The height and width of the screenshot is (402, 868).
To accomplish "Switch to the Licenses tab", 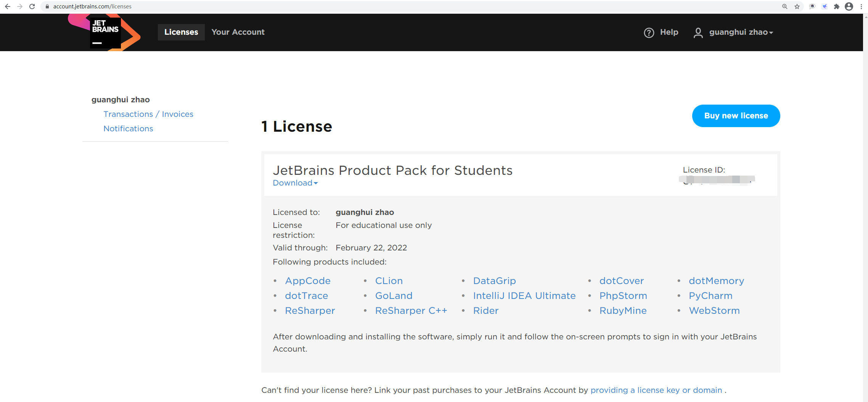I will pyautogui.click(x=181, y=32).
